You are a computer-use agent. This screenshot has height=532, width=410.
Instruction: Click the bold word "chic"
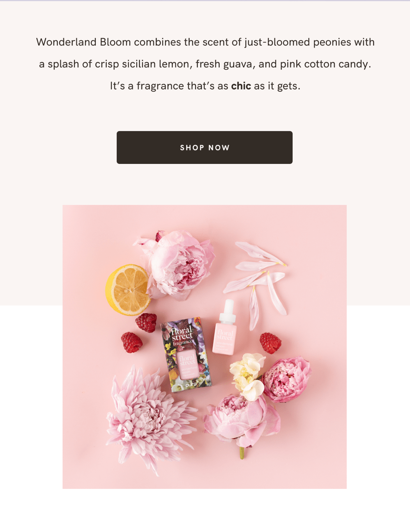click(x=241, y=86)
